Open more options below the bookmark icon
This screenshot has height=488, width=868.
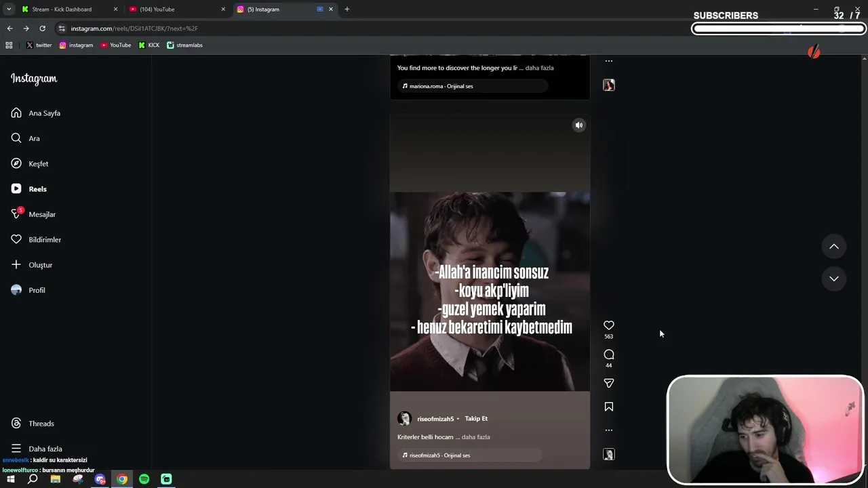click(x=609, y=430)
